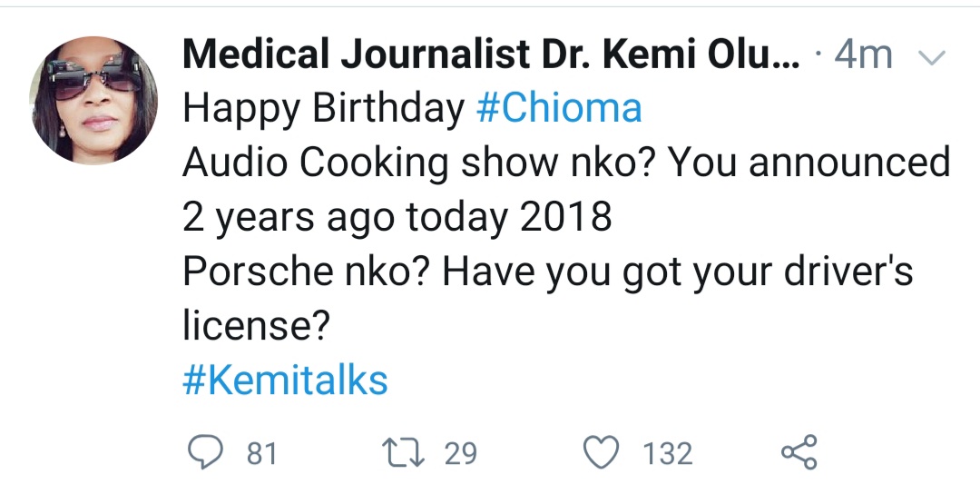Viewport: 980px width, 494px height.
Task: Click the 'Porsche nko?' text
Action: pyautogui.click(x=296, y=272)
